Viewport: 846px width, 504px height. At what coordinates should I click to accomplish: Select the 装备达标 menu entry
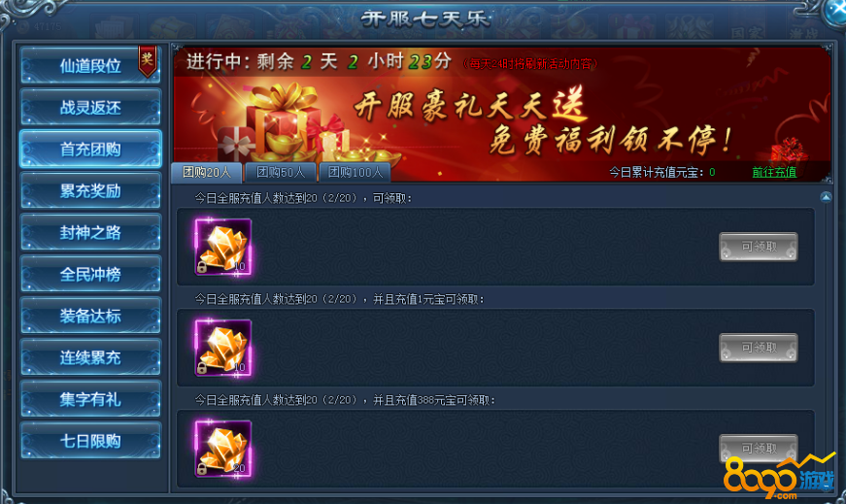pyautogui.click(x=90, y=316)
